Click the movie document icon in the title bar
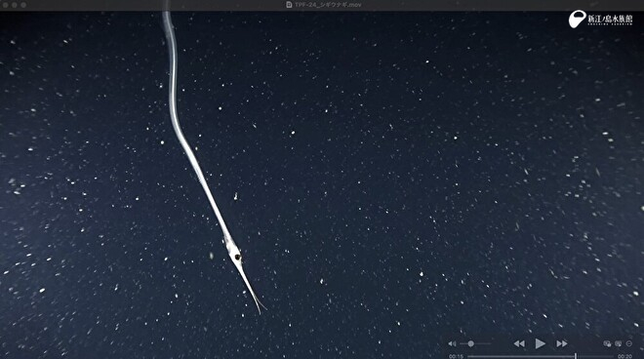This screenshot has height=359, width=644. click(x=289, y=5)
